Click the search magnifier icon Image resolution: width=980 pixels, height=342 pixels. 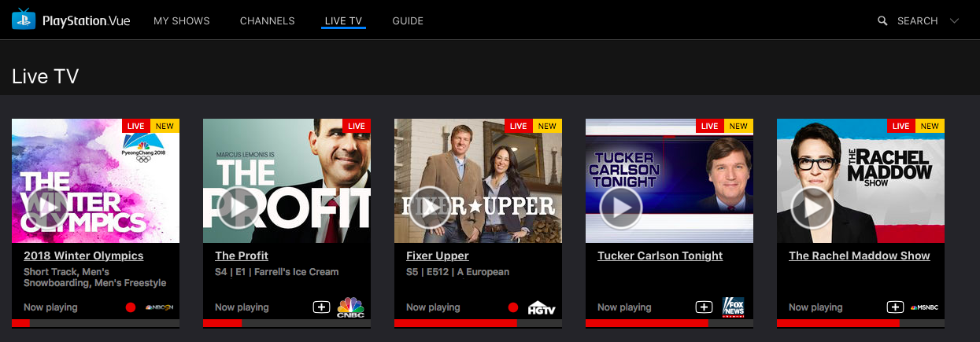tap(883, 21)
